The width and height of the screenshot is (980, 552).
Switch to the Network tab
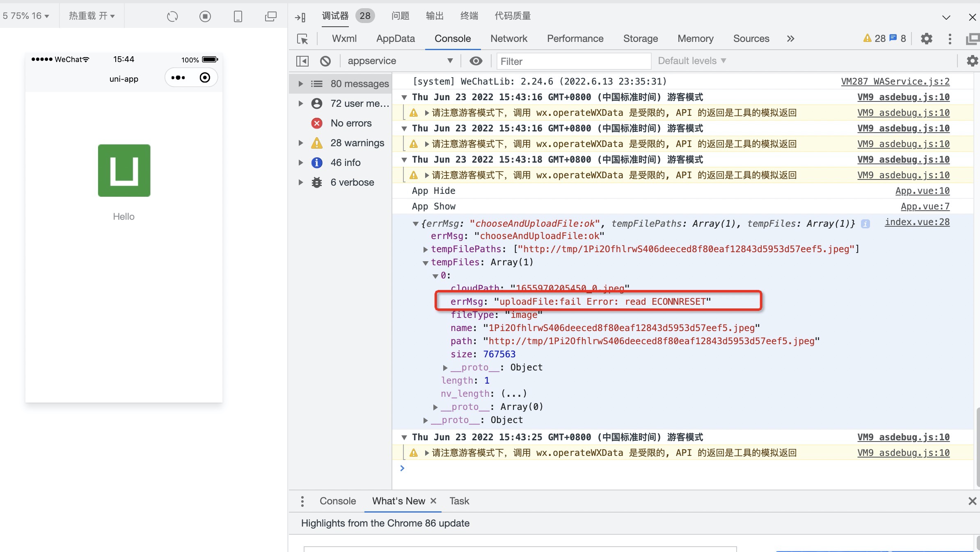tap(508, 39)
